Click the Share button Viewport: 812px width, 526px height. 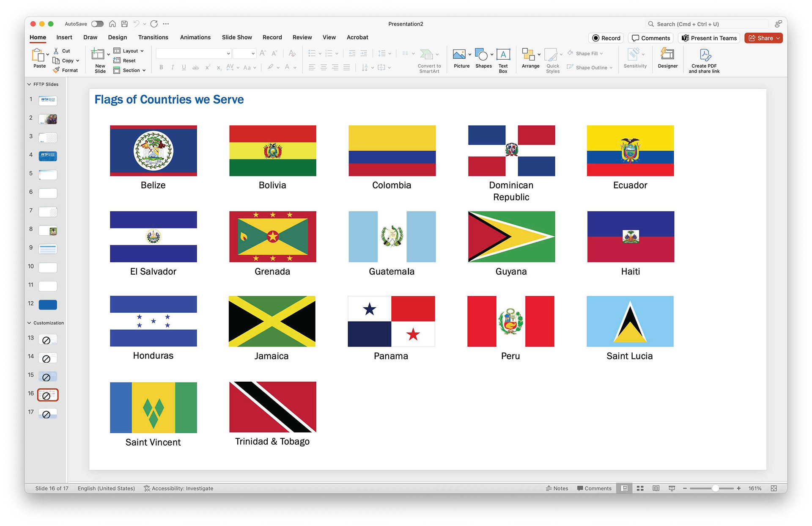(x=763, y=38)
